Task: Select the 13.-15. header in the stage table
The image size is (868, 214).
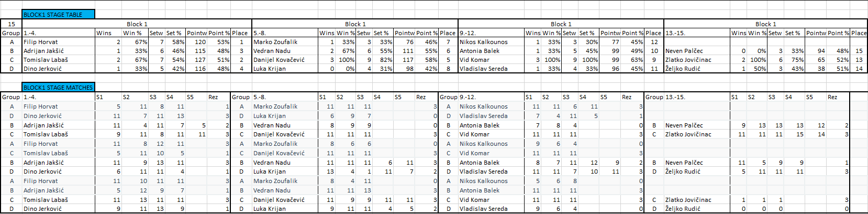Action: click(x=675, y=33)
